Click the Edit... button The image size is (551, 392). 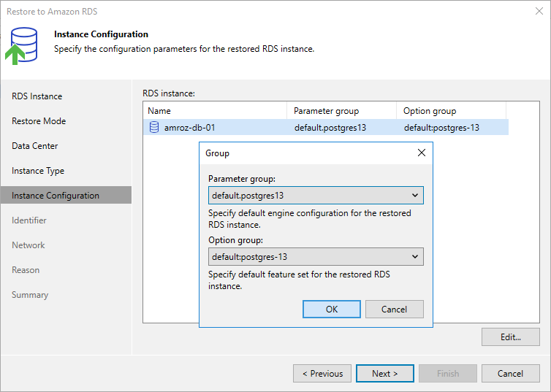(x=510, y=337)
